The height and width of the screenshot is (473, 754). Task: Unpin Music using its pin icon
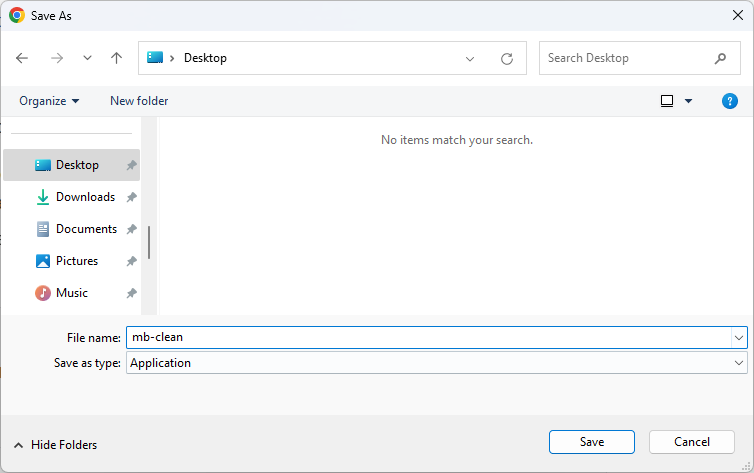(x=131, y=293)
